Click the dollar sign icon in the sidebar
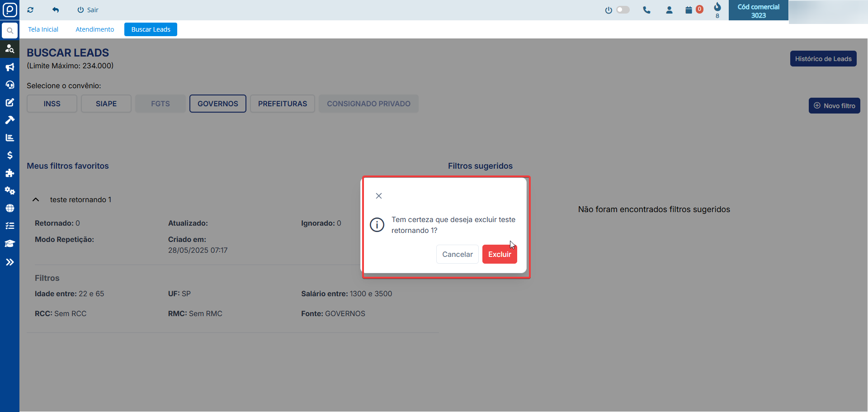868x412 pixels. tap(9, 156)
